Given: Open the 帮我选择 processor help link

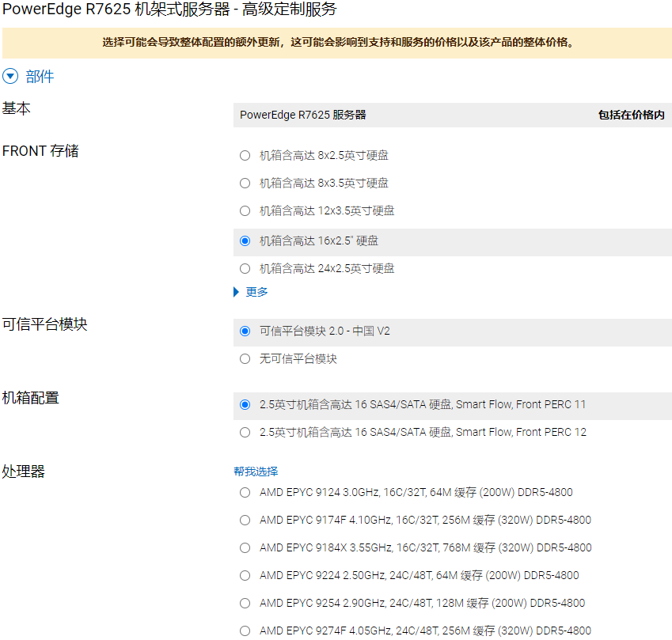Looking at the screenshot, I should tap(256, 471).
